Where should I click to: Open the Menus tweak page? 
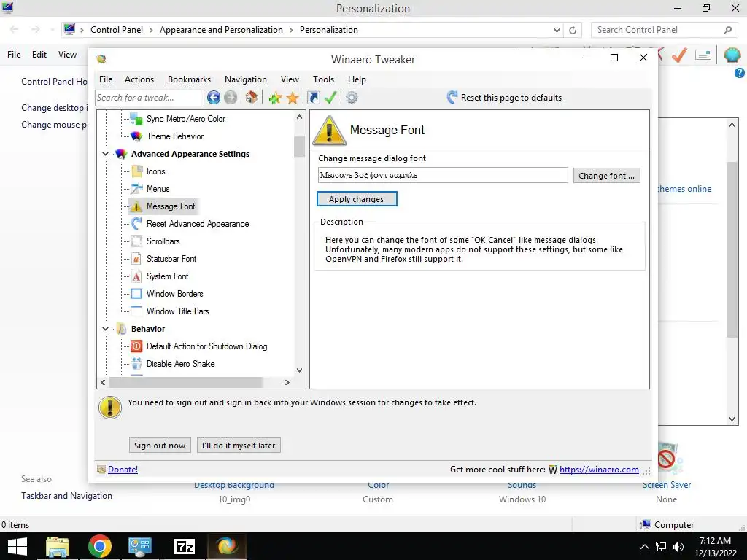pyautogui.click(x=158, y=189)
